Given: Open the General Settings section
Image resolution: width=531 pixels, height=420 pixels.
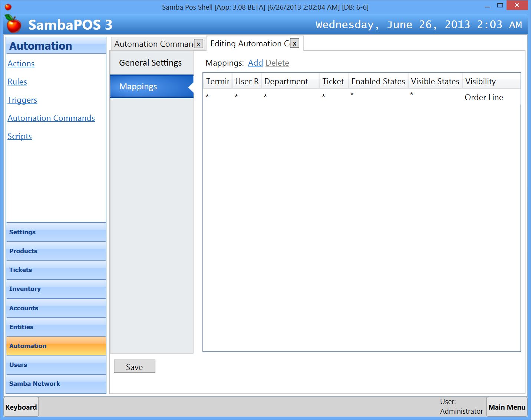Looking at the screenshot, I should coord(151,63).
